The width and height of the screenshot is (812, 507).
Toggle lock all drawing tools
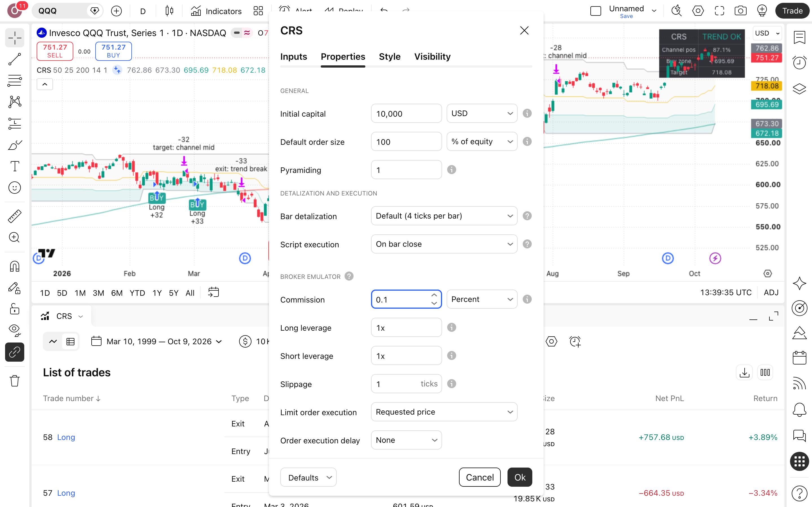[14, 309]
